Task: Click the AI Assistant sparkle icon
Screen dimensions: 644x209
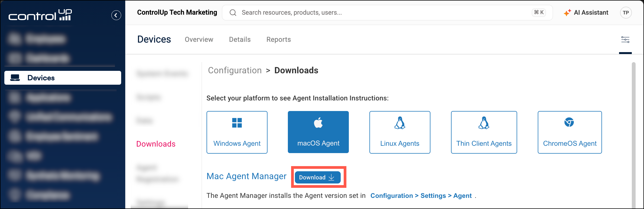Action: (567, 12)
